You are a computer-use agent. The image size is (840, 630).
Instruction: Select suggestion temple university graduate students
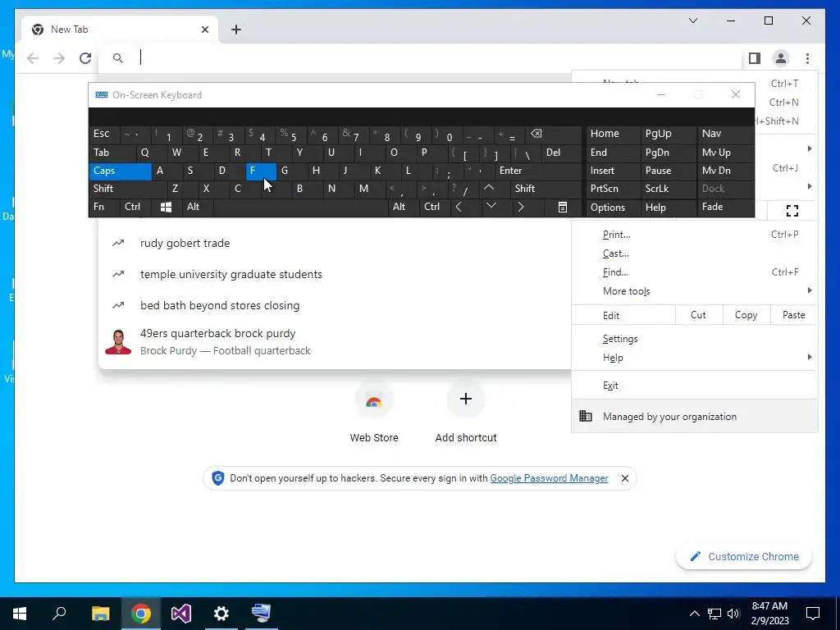point(335,274)
